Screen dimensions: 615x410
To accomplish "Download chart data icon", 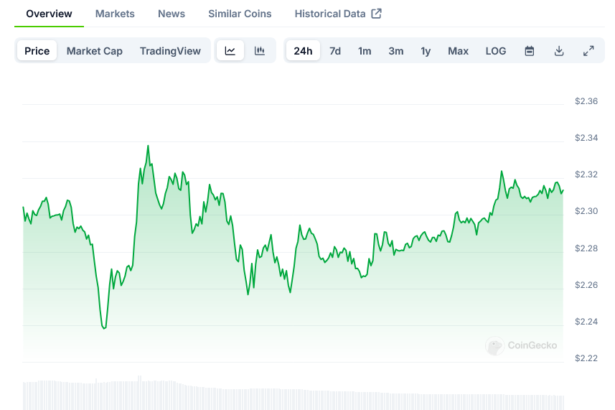I will click(x=559, y=51).
